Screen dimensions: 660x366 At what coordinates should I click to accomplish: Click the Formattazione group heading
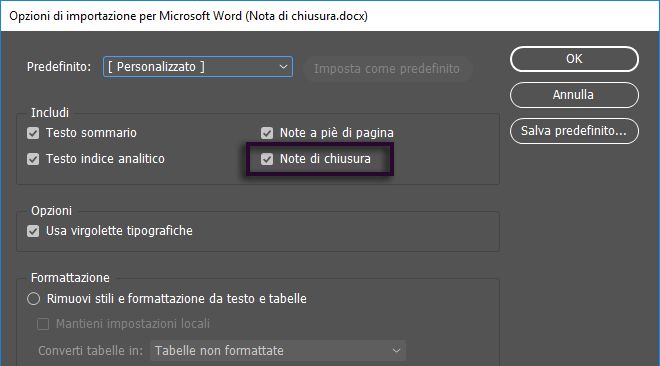point(70,278)
